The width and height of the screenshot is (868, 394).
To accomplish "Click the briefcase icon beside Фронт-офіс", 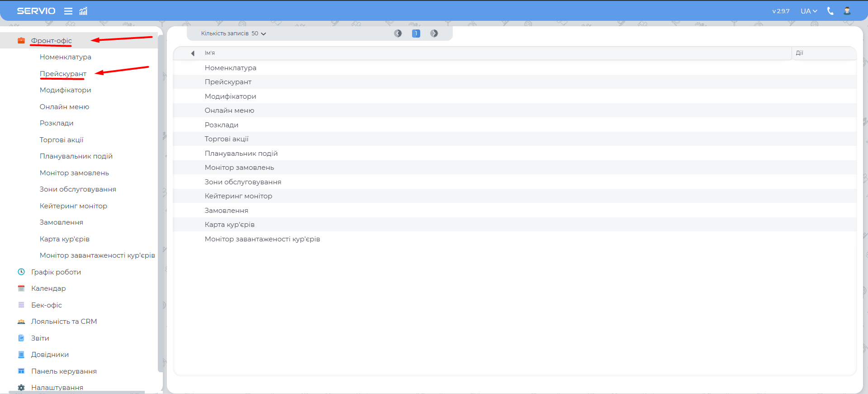I will click(21, 41).
